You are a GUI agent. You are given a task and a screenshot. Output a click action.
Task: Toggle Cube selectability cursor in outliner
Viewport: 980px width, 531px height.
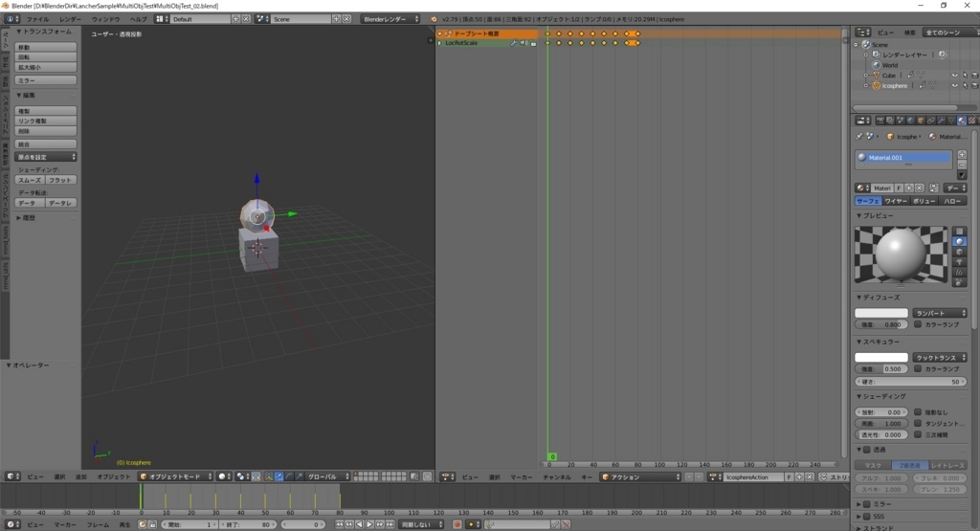(x=966, y=75)
